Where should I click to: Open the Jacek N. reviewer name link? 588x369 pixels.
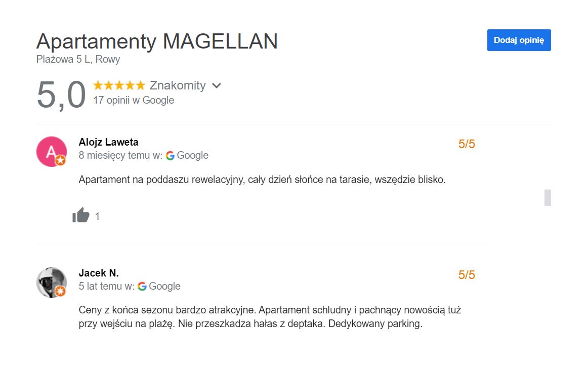click(99, 273)
